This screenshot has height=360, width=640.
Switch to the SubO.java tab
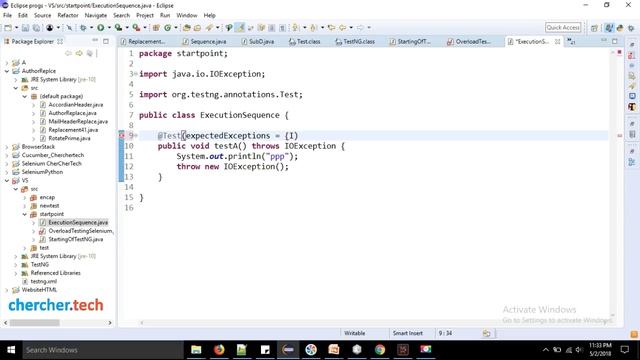(x=258, y=42)
